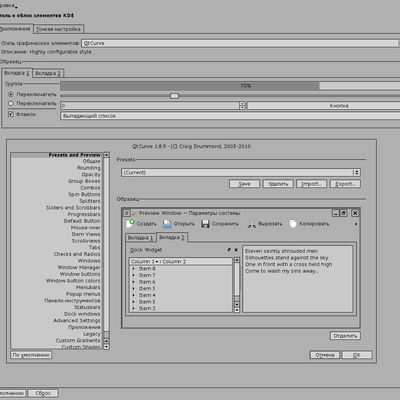The width and height of the screenshot is (400, 400).
Task: Click the category list scroll up arrow
Action: [x=106, y=155]
